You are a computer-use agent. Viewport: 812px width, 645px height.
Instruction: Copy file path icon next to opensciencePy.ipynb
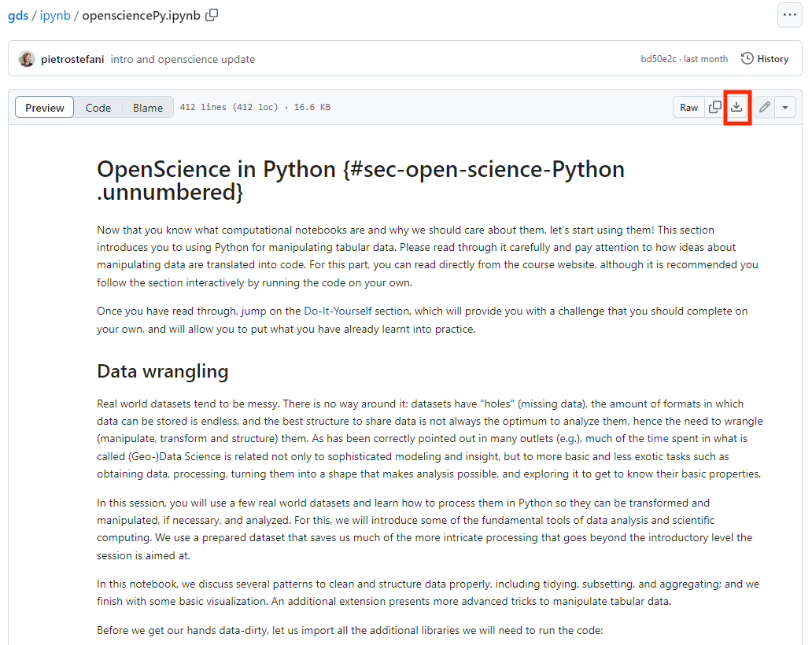212,15
